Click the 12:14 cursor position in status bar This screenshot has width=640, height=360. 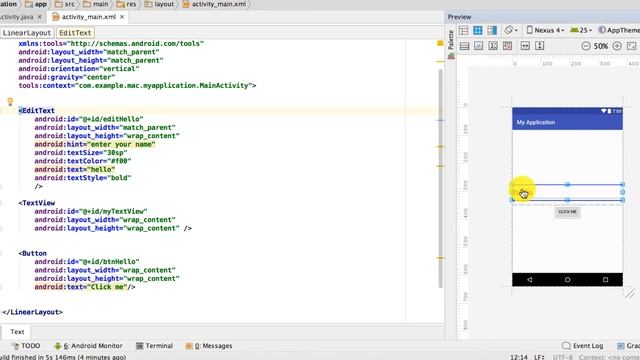(519, 357)
